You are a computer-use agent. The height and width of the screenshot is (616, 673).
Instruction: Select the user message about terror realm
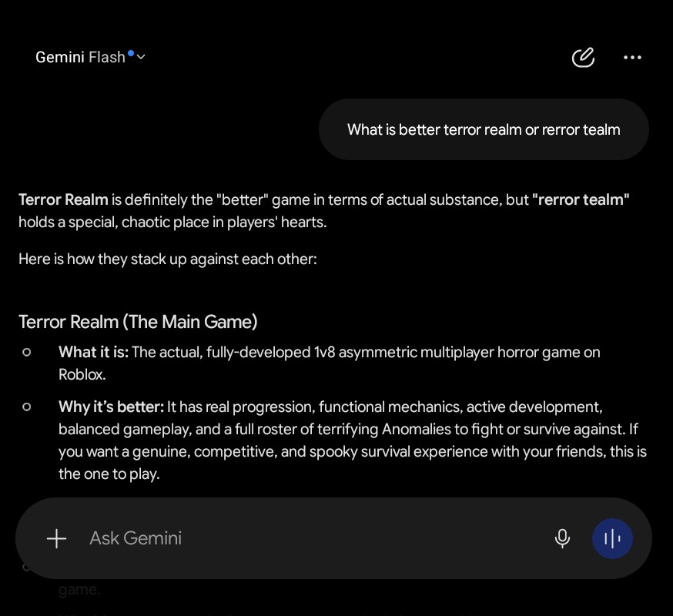tap(484, 129)
